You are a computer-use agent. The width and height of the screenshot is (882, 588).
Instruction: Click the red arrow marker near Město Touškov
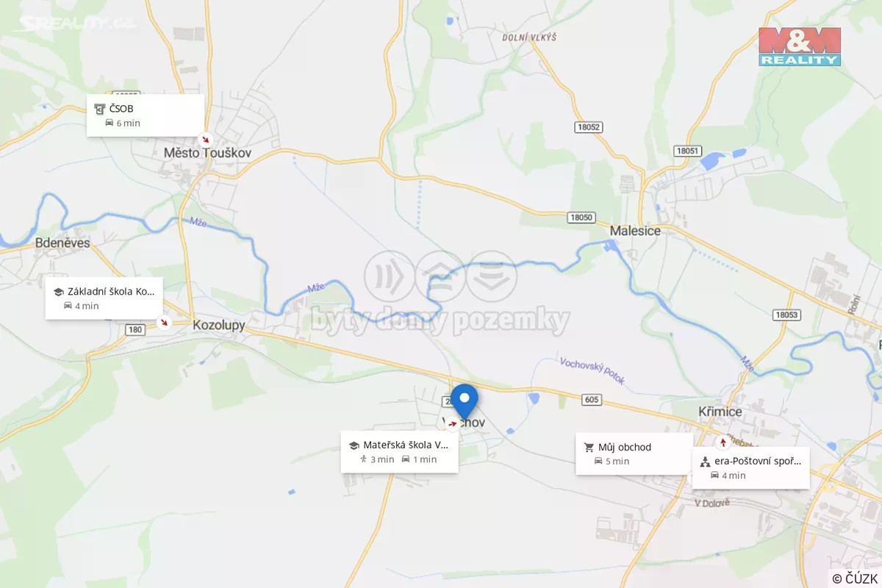pyautogui.click(x=206, y=138)
